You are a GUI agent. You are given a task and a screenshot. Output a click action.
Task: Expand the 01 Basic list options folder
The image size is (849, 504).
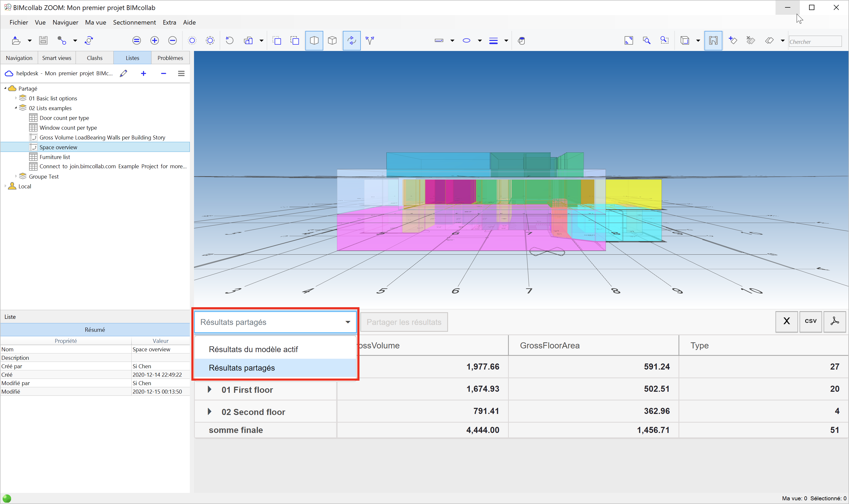pos(16,98)
